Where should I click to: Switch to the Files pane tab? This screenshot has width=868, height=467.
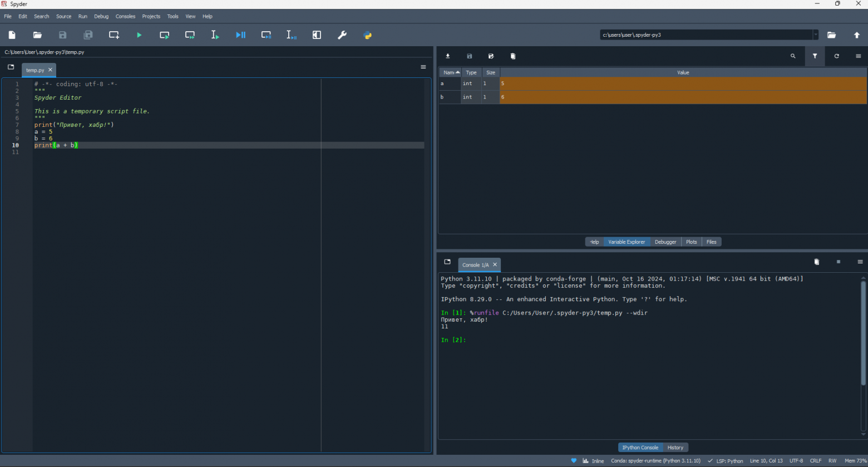[712, 242]
